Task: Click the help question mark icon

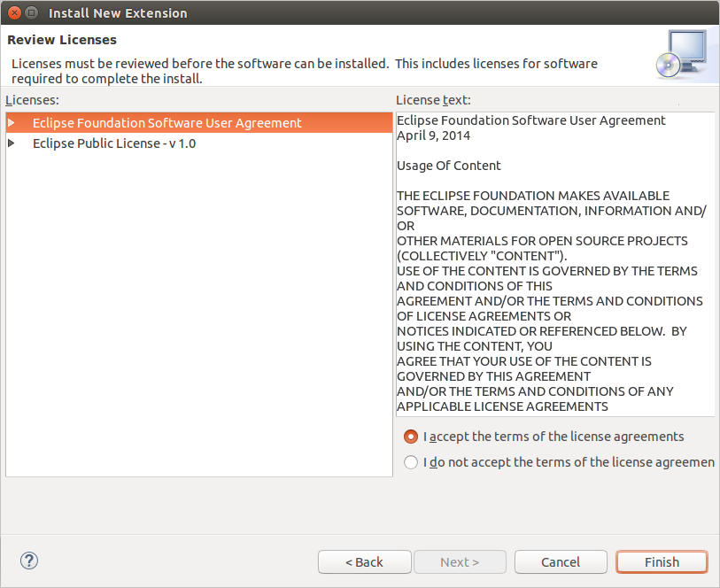Action: [29, 561]
